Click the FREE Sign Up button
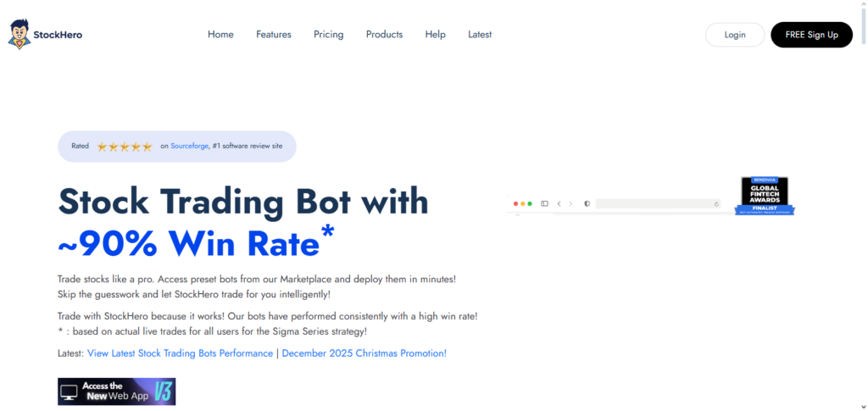868x411 pixels. tap(811, 35)
